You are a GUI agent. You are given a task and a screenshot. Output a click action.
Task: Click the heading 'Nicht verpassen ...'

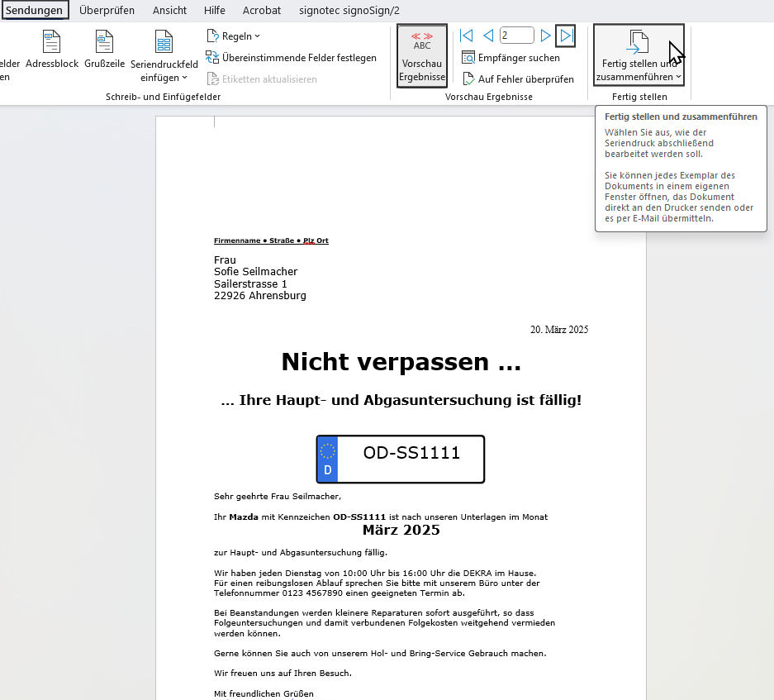click(401, 362)
